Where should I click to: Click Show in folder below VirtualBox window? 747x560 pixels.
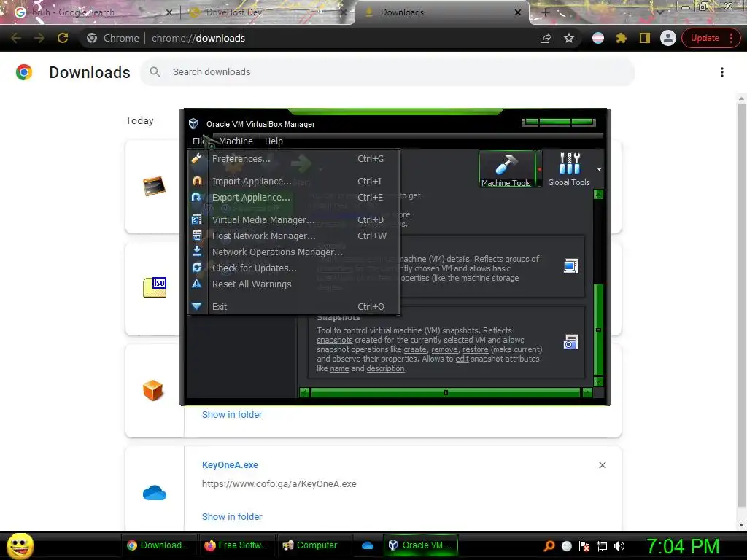(x=231, y=415)
